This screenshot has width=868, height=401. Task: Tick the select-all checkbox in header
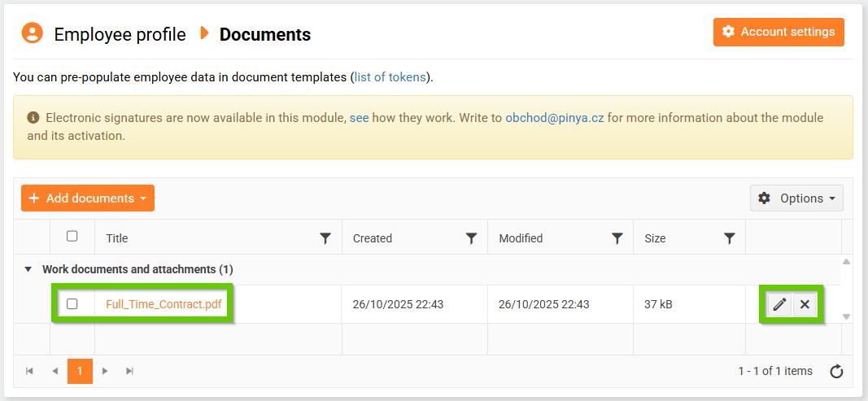[72, 237]
